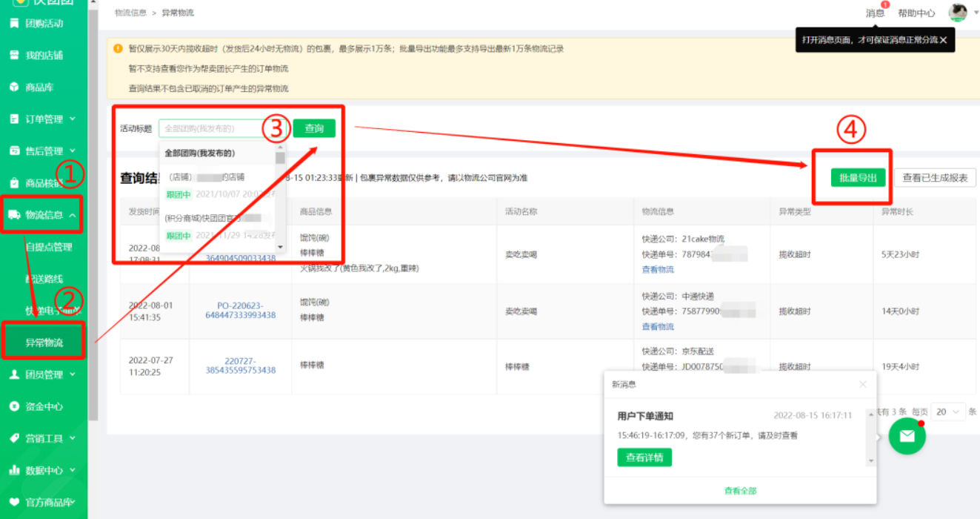The image size is (980, 519).
Task: Open 消息 notifications at top right
Action: [875, 13]
